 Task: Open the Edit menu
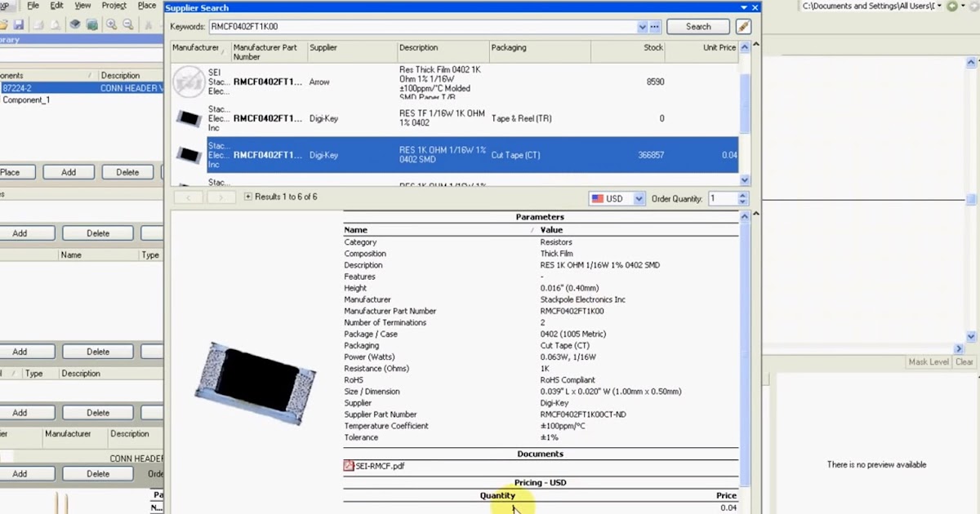[x=57, y=6]
